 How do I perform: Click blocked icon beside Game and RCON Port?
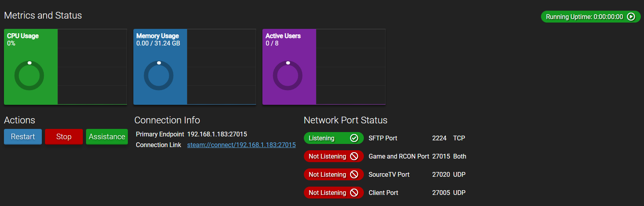[354, 156]
